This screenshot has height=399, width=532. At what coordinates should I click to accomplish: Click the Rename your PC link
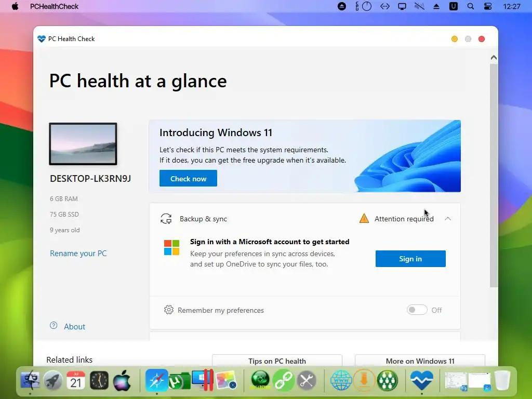(78, 254)
